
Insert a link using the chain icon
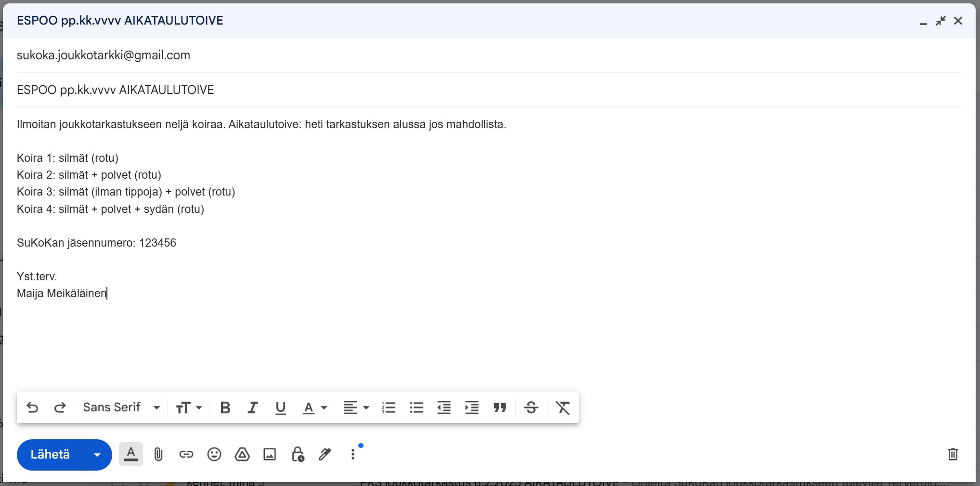click(186, 454)
